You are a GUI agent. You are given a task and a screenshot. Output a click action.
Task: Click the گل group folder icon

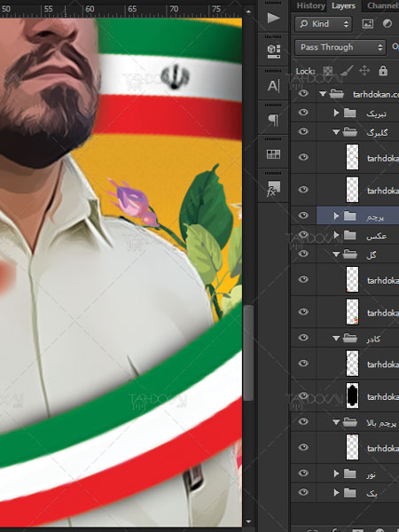point(350,254)
